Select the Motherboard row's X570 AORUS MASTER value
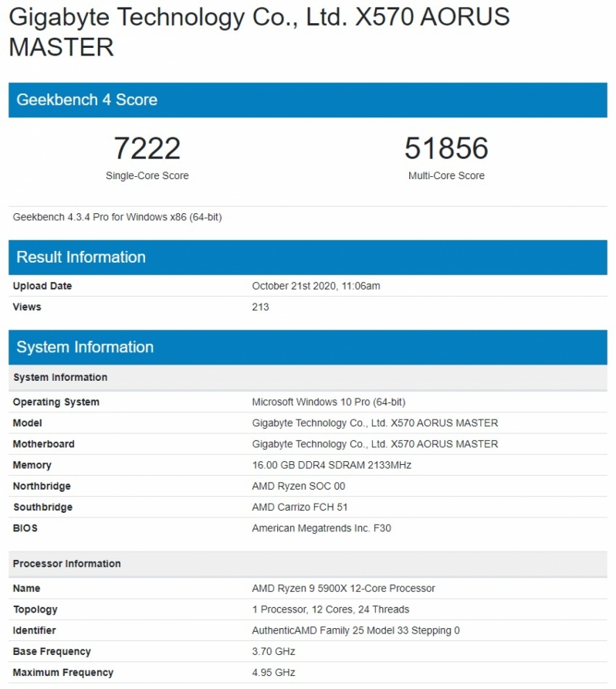 click(x=375, y=444)
